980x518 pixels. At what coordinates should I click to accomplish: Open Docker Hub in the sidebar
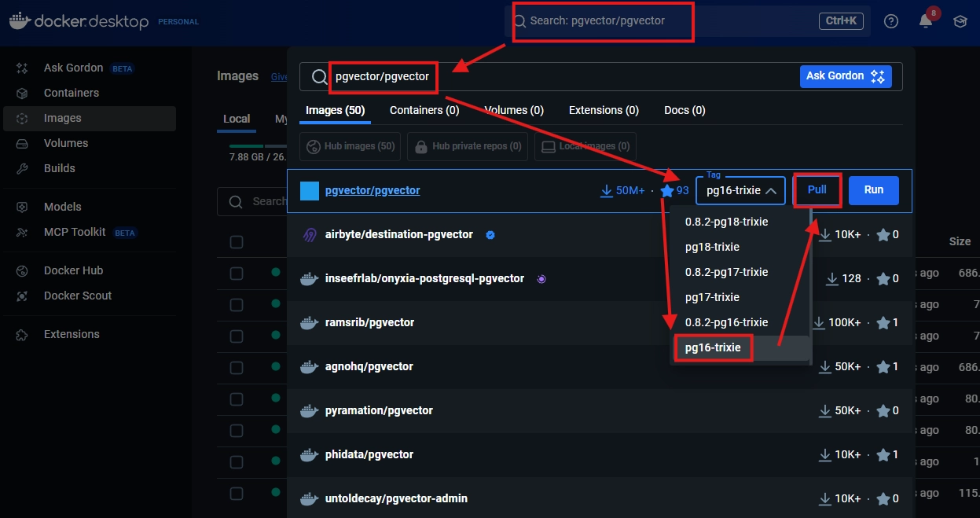pos(88,270)
